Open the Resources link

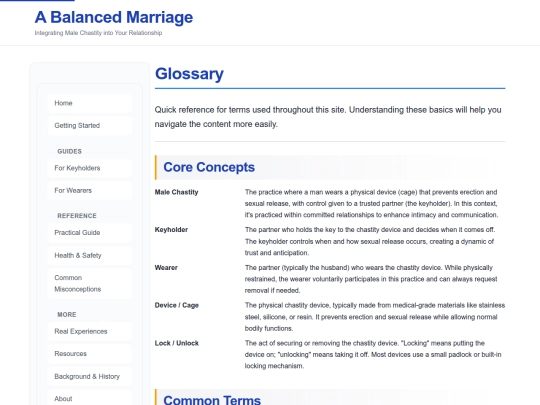[90, 354]
